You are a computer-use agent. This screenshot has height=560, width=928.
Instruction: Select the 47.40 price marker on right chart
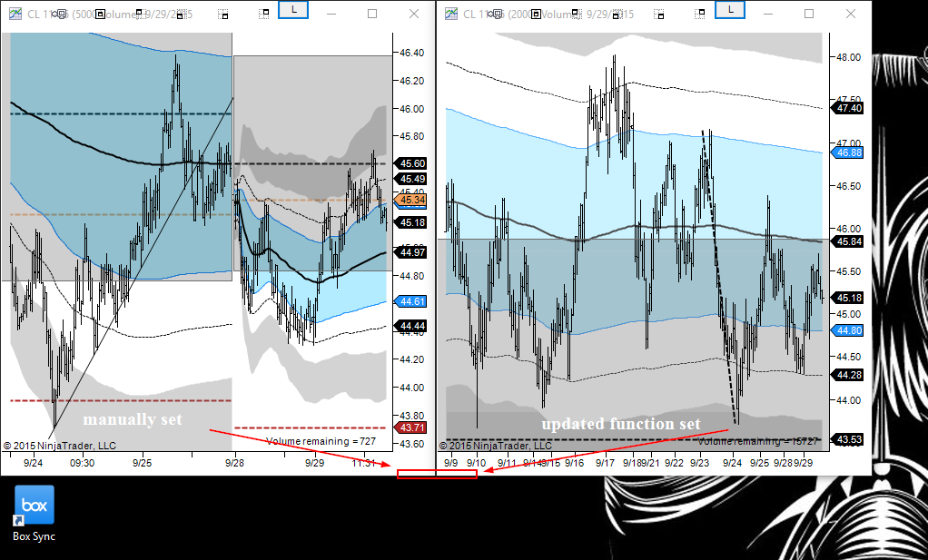849,108
